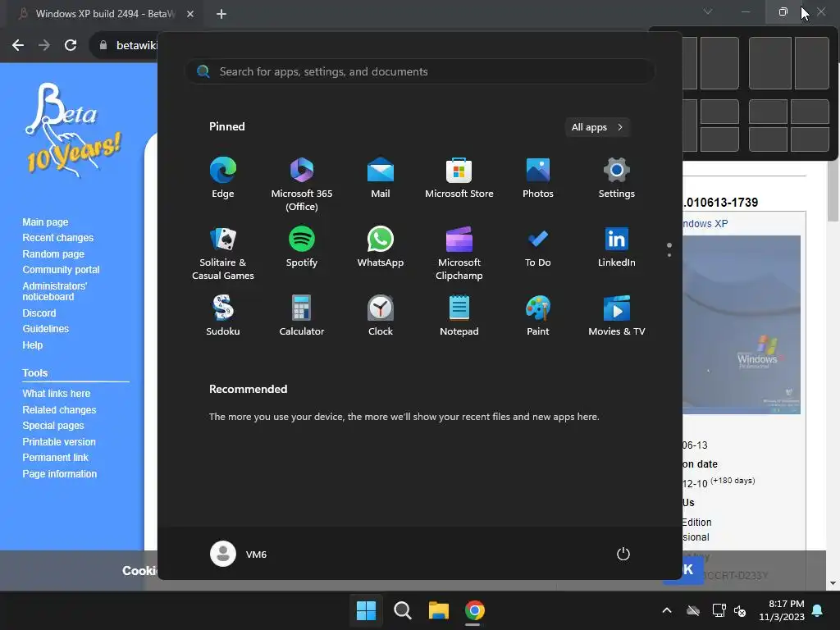Launch the Photos app

(x=538, y=178)
